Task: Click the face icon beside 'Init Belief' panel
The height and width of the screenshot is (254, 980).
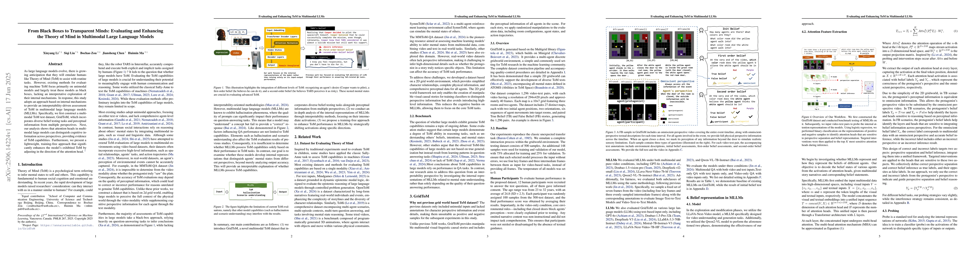Action: (701, 30)
